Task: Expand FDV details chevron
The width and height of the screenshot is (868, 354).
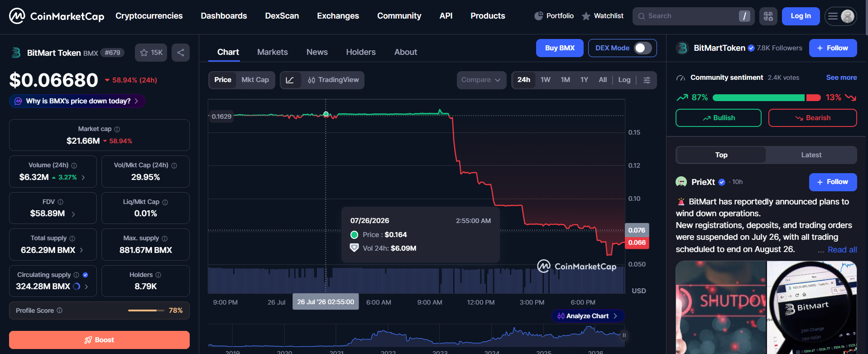Action: coord(73,214)
